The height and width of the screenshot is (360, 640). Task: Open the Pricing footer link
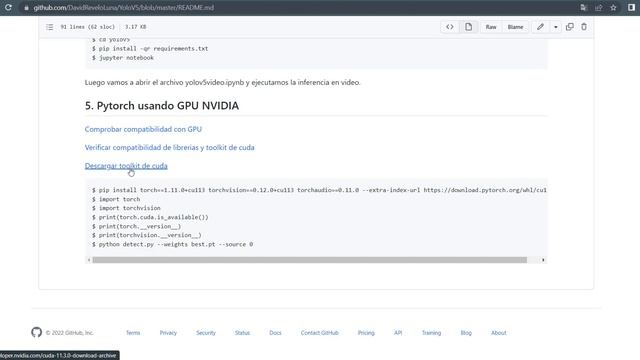366,333
